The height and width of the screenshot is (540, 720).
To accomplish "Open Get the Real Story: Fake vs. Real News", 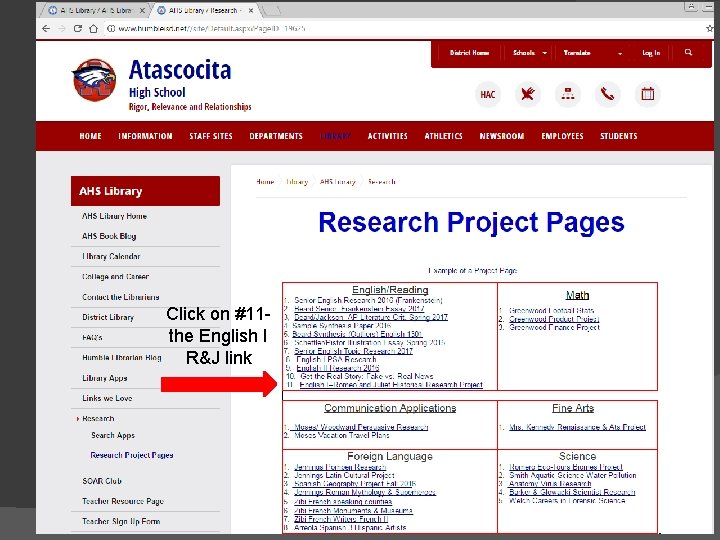I will (x=366, y=376).
